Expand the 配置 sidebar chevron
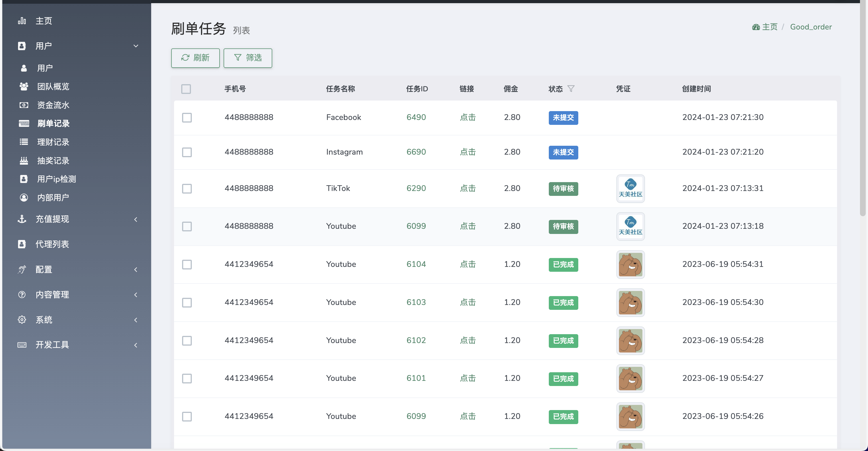This screenshot has height=451, width=868. pyautogui.click(x=136, y=270)
